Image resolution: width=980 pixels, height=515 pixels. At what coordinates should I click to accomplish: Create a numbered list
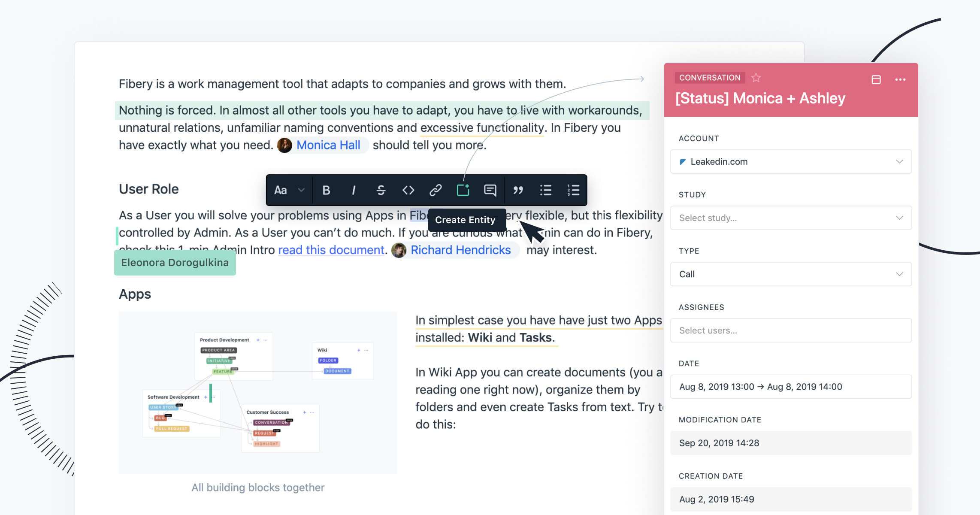tap(573, 190)
